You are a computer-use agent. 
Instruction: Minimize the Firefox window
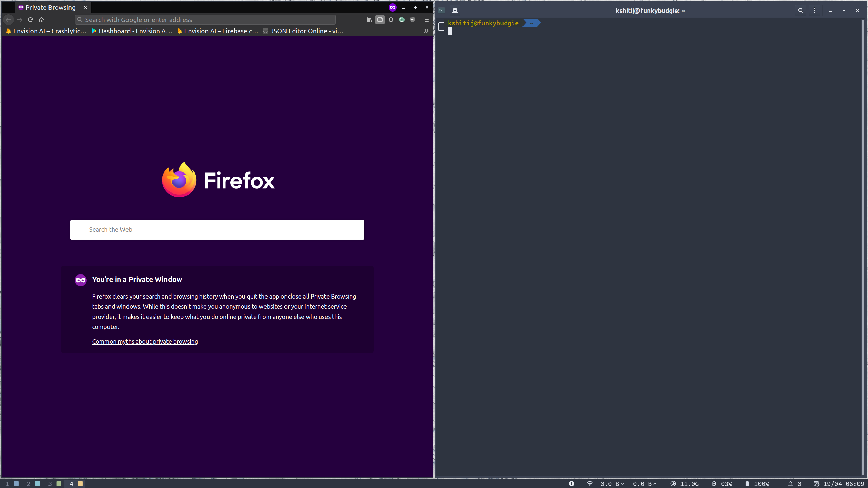404,7
